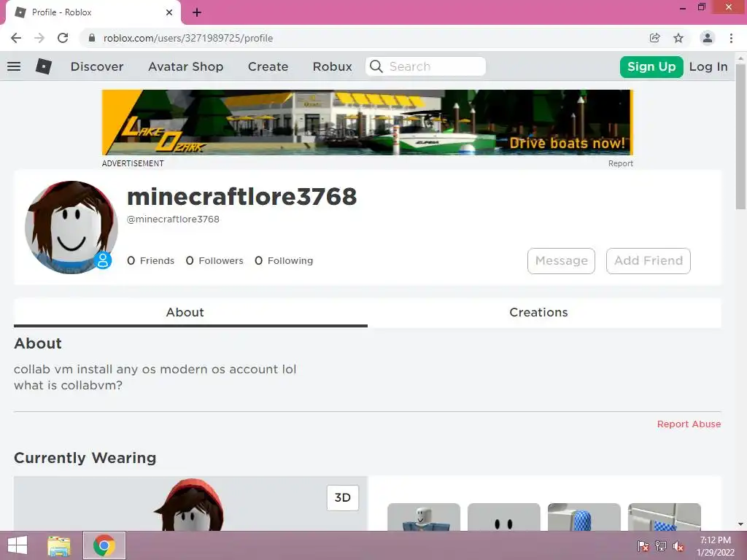Open the Create menu item
This screenshot has width=747, height=560.
pyautogui.click(x=268, y=66)
